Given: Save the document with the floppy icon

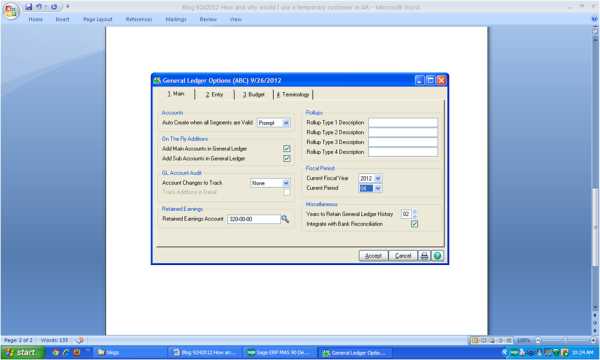Looking at the screenshot, I should [29, 7].
